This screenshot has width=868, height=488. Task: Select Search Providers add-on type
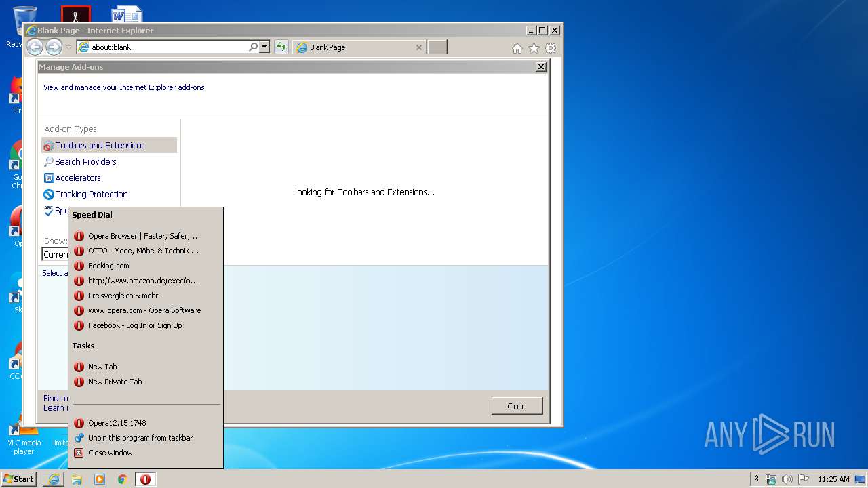click(109, 161)
